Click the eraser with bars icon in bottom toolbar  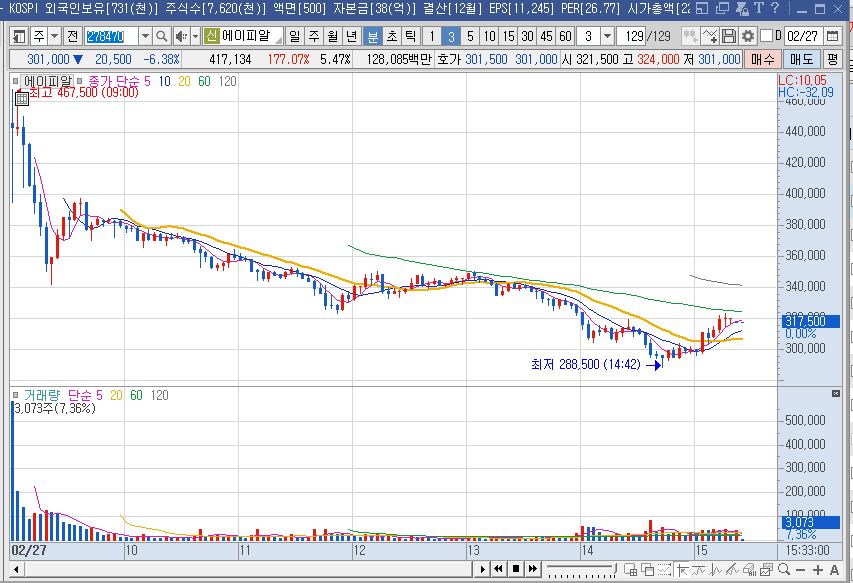(x=749, y=570)
